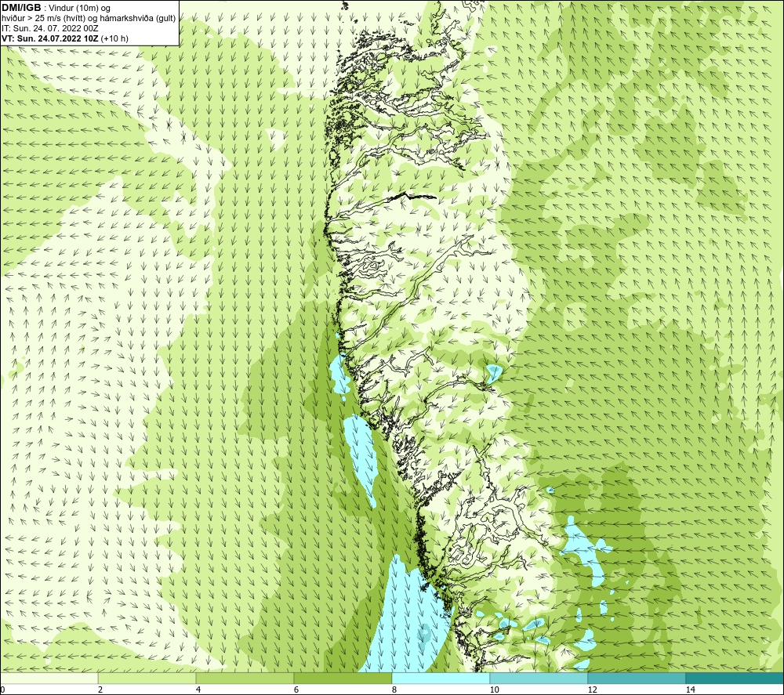Click the 6–8 m/s legend color swatch

click(343, 678)
